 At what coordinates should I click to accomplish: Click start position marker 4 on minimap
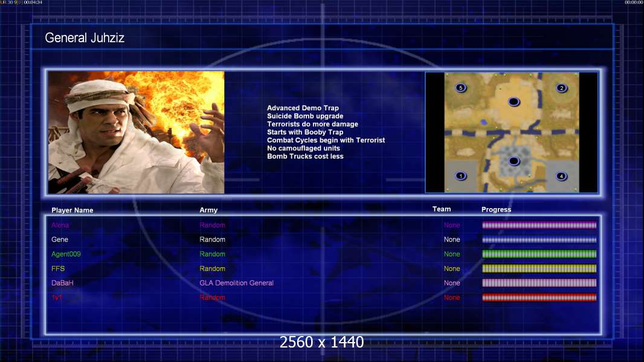point(561,176)
